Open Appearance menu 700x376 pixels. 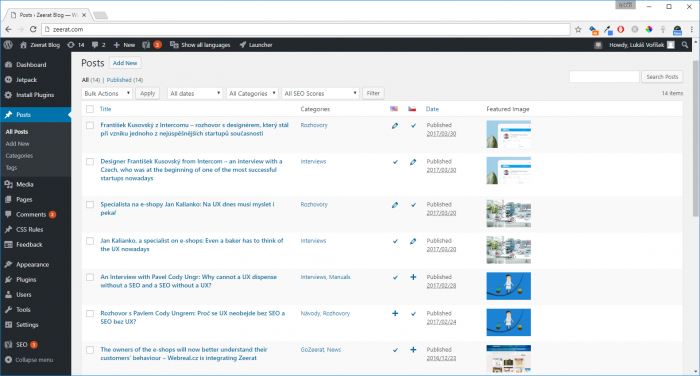click(x=35, y=265)
